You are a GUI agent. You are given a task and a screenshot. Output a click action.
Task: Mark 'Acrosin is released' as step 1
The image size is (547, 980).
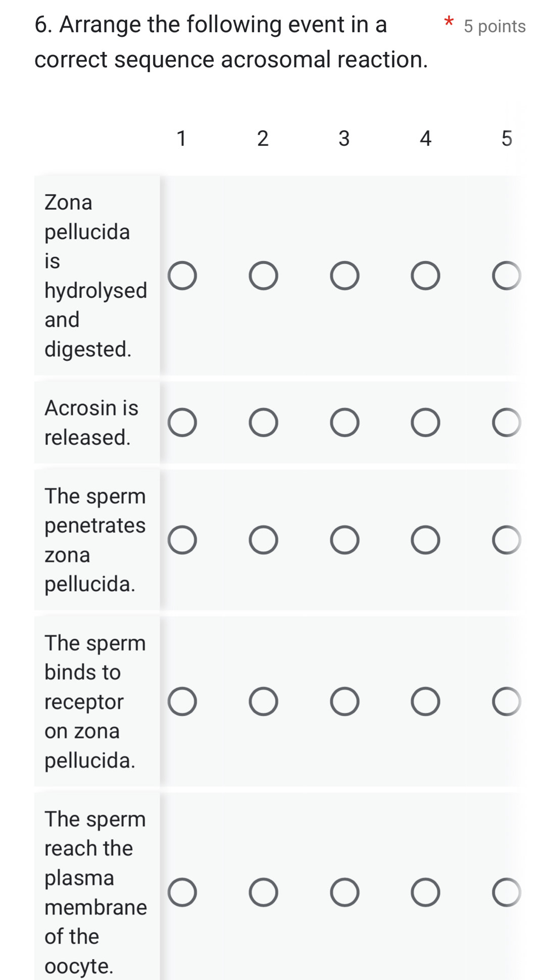(182, 423)
